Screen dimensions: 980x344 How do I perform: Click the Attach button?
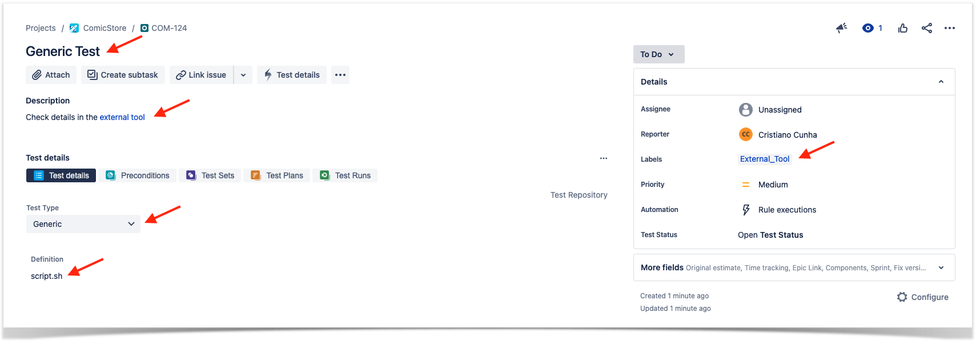pos(51,75)
